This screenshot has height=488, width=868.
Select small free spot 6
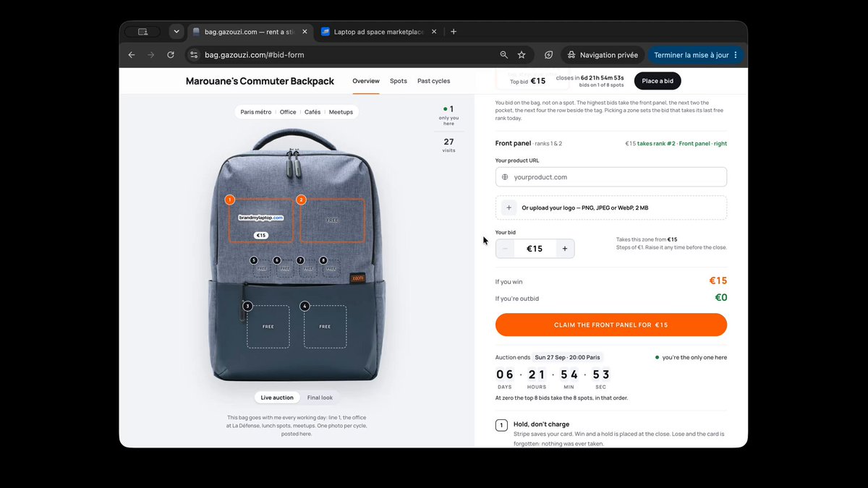pos(285,269)
